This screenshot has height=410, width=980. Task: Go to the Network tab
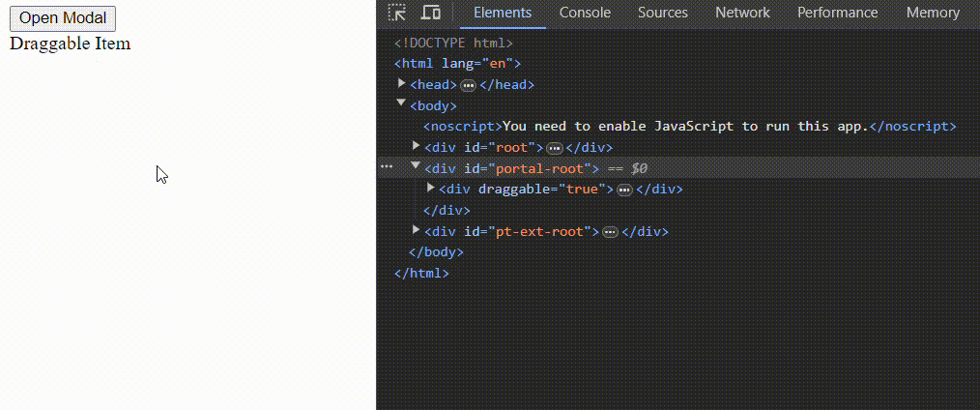click(x=742, y=13)
